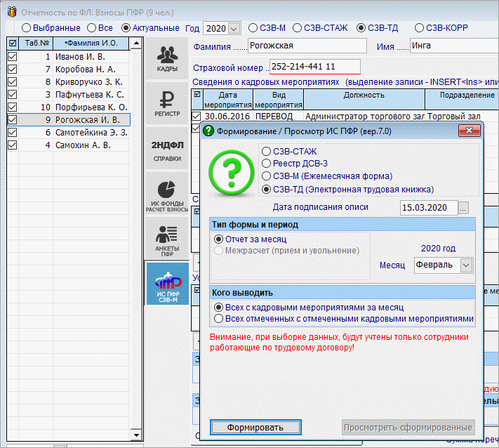
Task: Click the Дата подписания описи date field
Action: coord(428,208)
